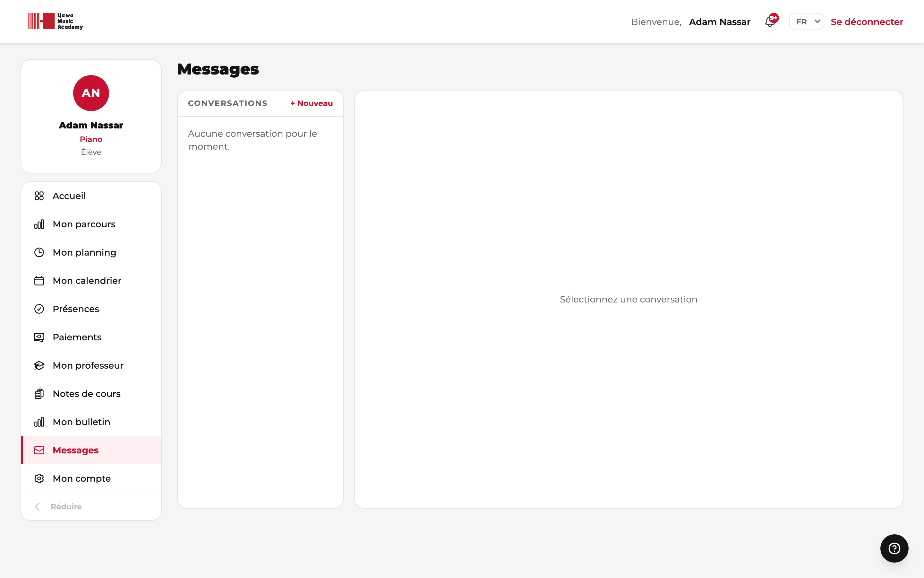924x578 pixels.
Task: Click the Accueil grid icon
Action: pyautogui.click(x=39, y=196)
